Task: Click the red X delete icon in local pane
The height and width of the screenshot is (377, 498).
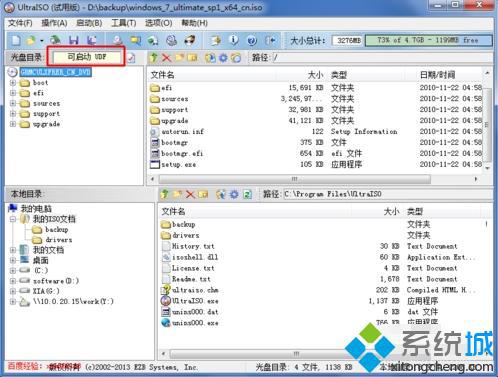Action: click(x=190, y=194)
